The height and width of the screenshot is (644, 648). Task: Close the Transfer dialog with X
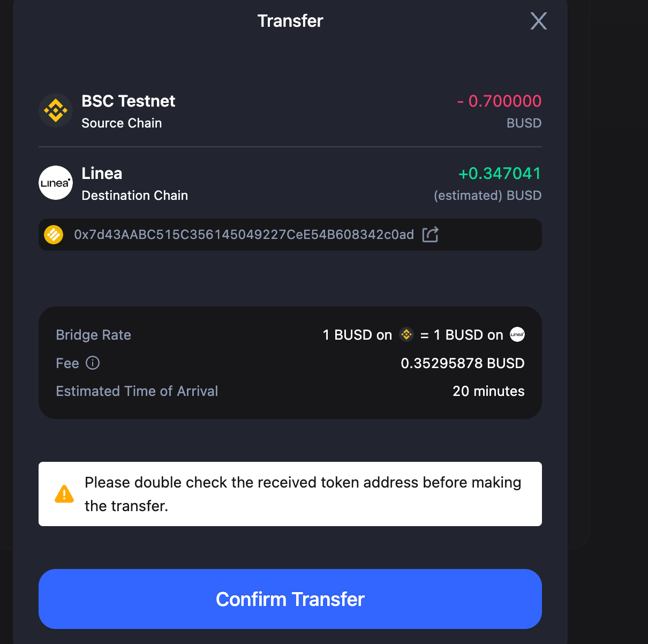coord(538,21)
